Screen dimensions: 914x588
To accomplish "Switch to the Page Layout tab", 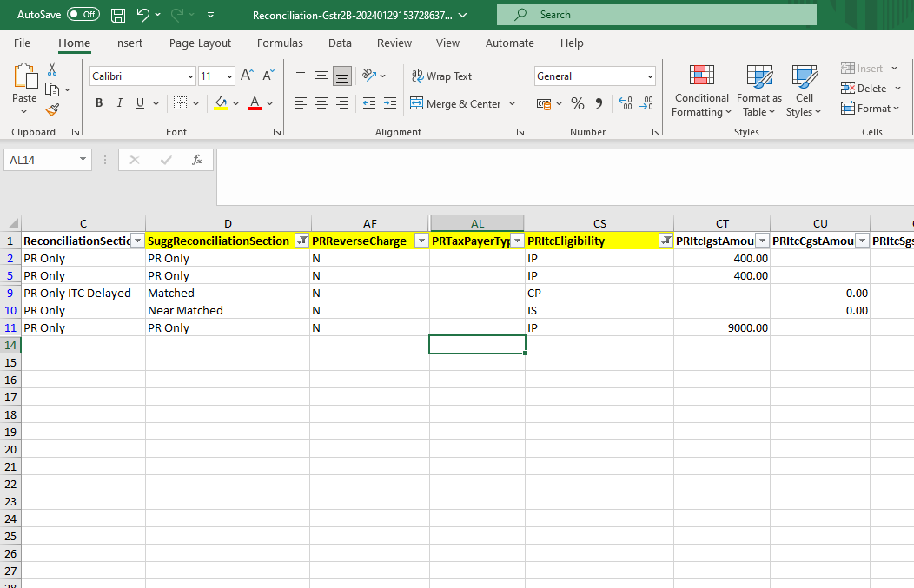I will (x=200, y=43).
